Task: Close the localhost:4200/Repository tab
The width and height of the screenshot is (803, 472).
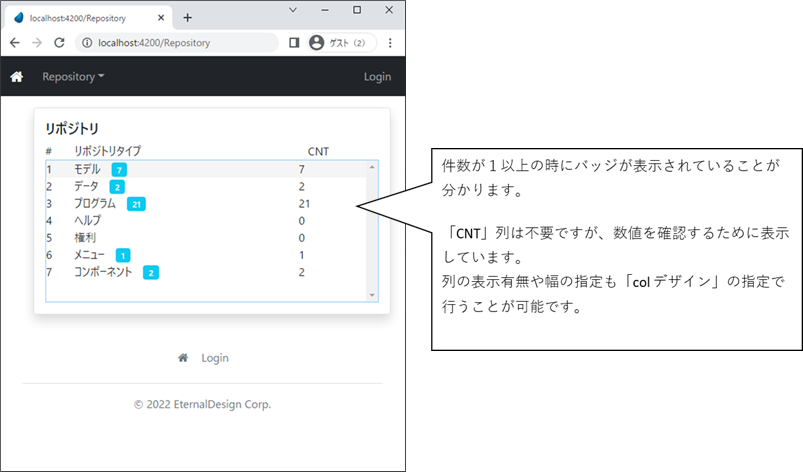Action: 161,18
